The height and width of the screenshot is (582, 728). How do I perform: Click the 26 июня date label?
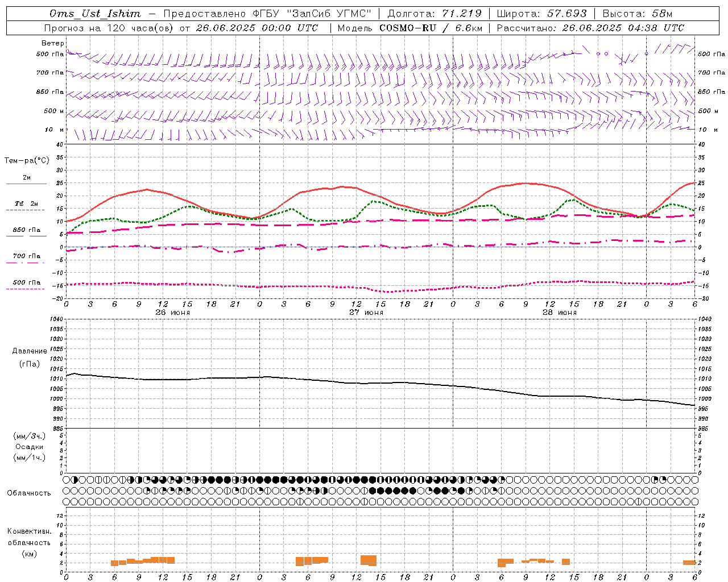point(172,313)
